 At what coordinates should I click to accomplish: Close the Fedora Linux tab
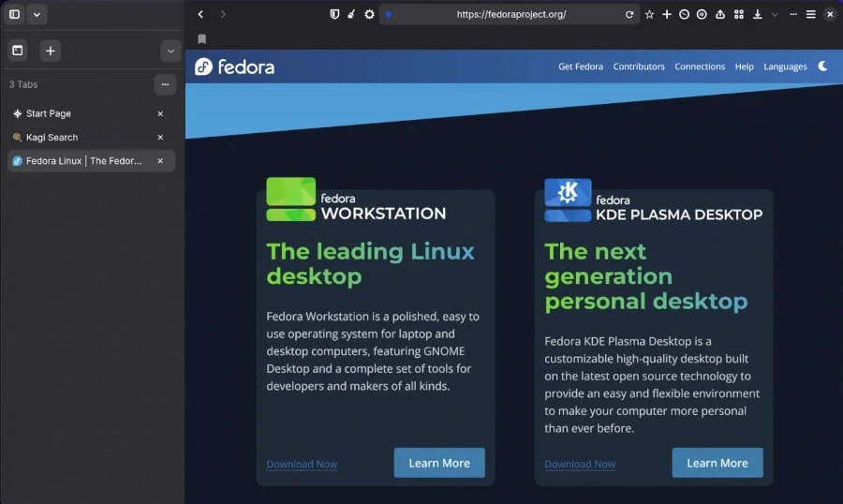pos(160,161)
